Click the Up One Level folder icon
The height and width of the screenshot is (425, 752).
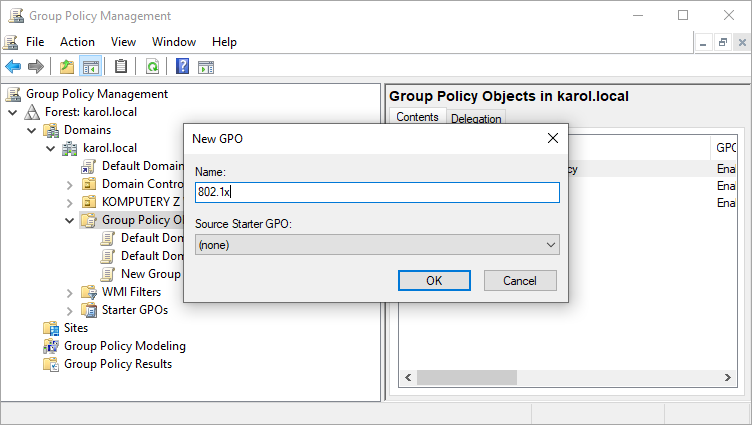(66, 67)
